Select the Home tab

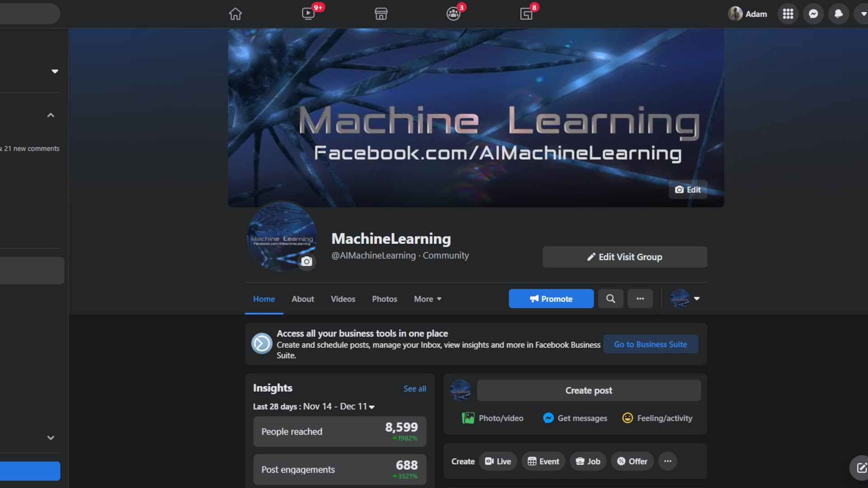click(x=264, y=299)
